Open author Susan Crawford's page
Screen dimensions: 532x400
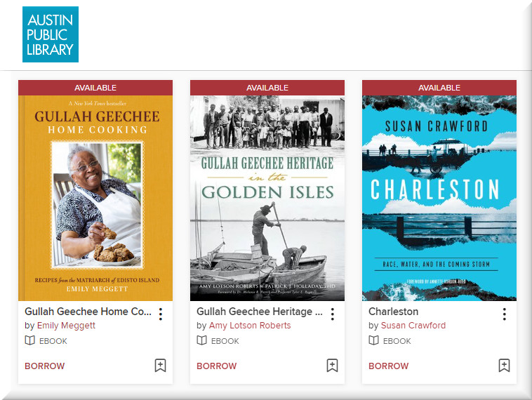tap(413, 326)
